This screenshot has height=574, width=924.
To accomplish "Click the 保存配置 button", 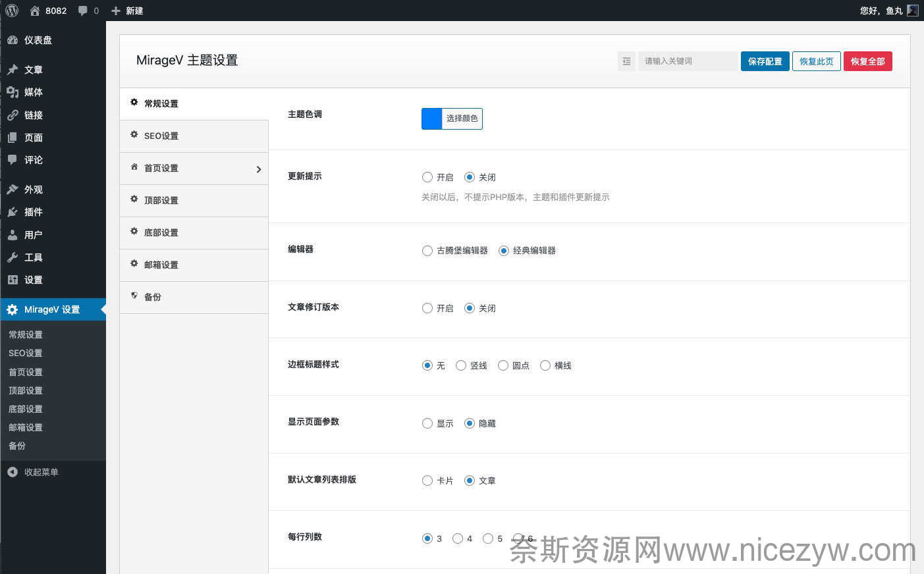I will point(765,61).
